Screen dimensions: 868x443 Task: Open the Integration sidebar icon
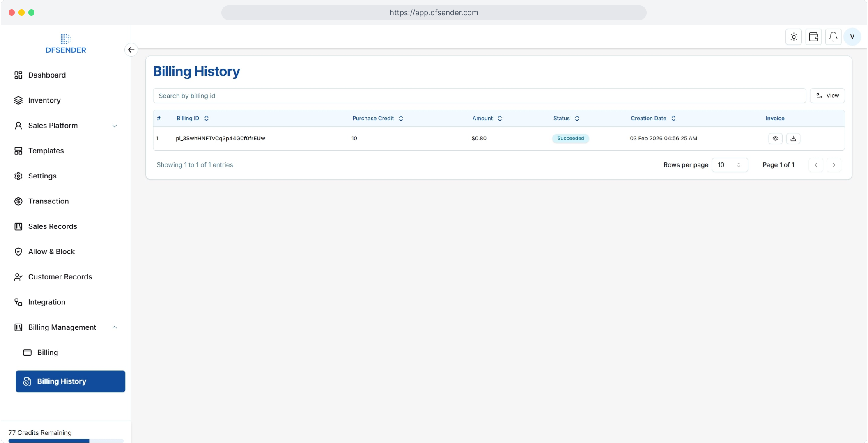[x=18, y=302]
